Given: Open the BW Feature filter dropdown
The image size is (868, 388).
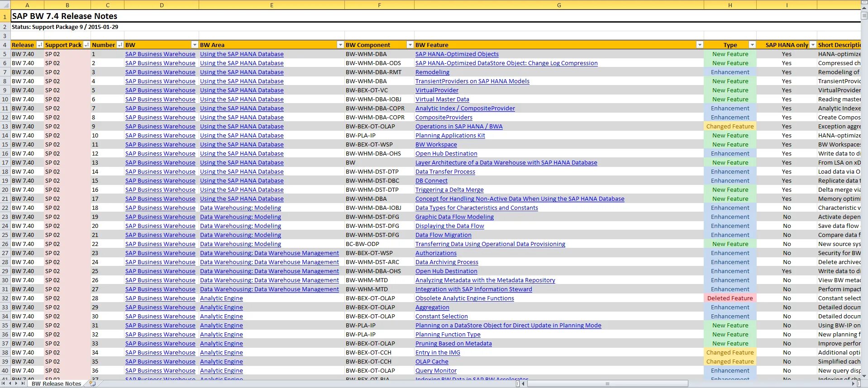Looking at the screenshot, I should [x=700, y=45].
